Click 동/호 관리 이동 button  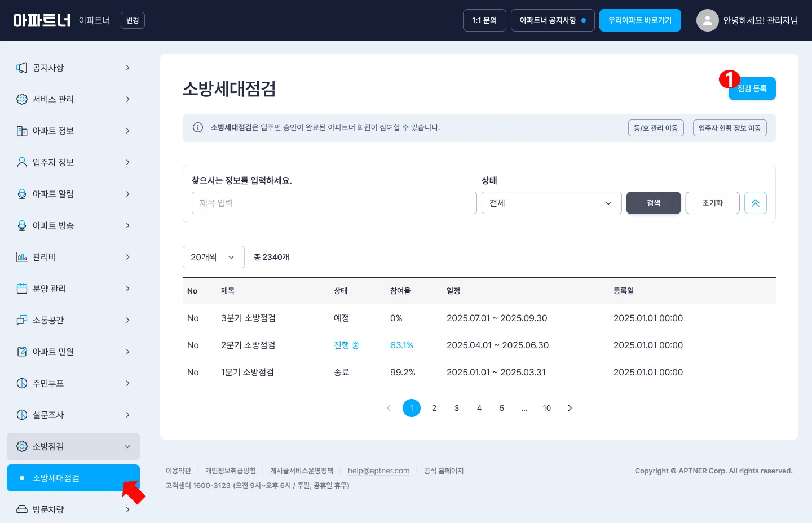656,128
